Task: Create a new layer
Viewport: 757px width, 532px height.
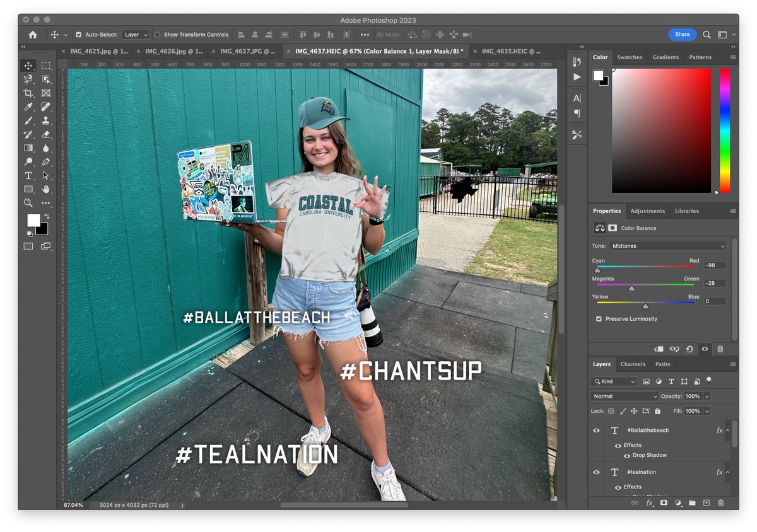Action: [x=706, y=503]
